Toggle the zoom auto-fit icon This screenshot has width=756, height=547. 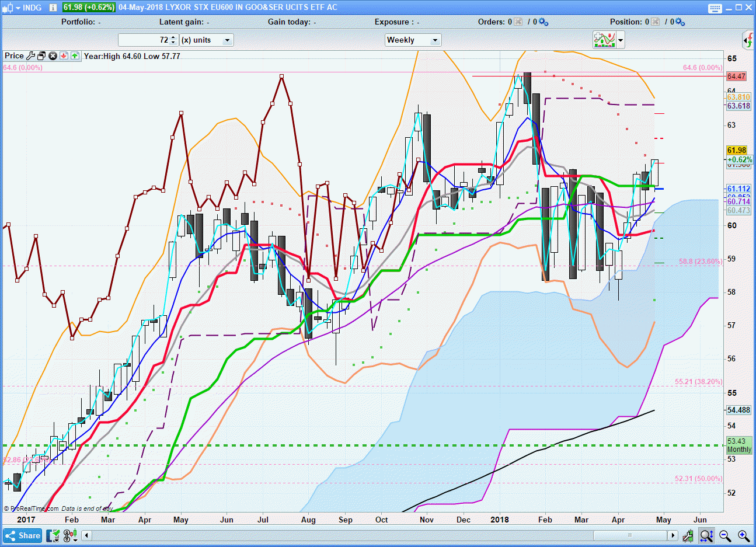coord(706,535)
